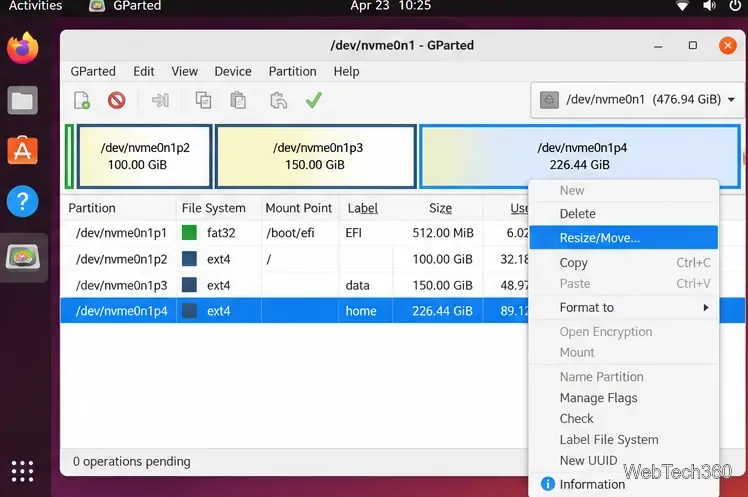The width and height of the screenshot is (748, 497).
Task: Open Files from the dock
Action: pyautogui.click(x=22, y=100)
